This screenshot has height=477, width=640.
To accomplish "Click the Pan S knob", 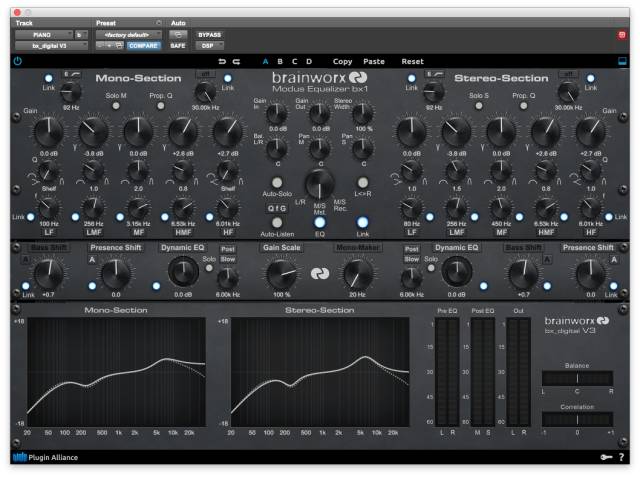I will (x=362, y=149).
